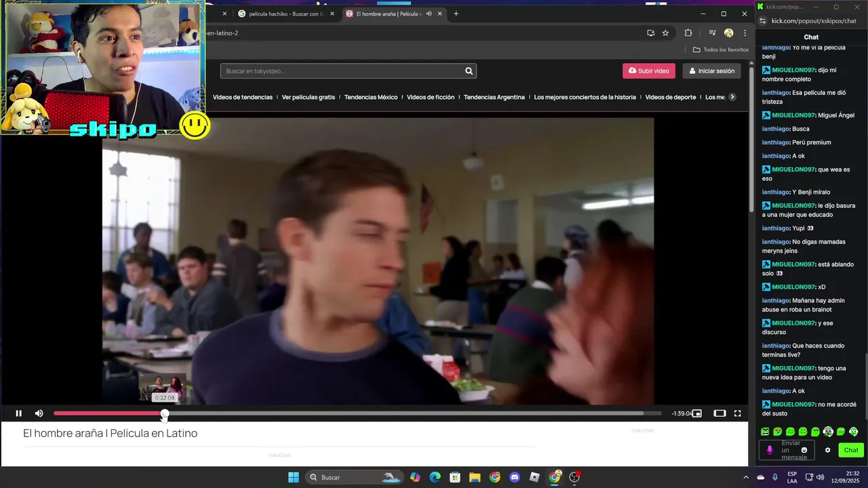Viewport: 868px width, 488px height.
Task: Open the Chrome profile avatar
Action: 728,33
